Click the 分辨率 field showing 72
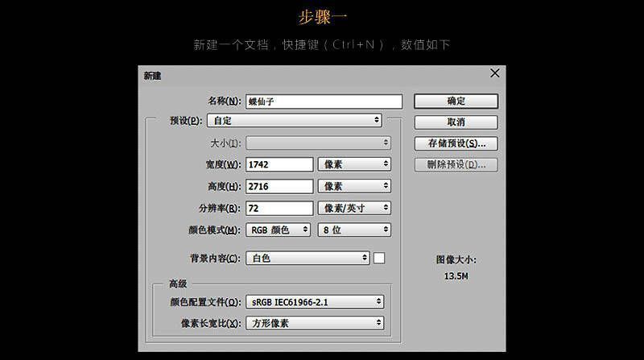 (279, 208)
